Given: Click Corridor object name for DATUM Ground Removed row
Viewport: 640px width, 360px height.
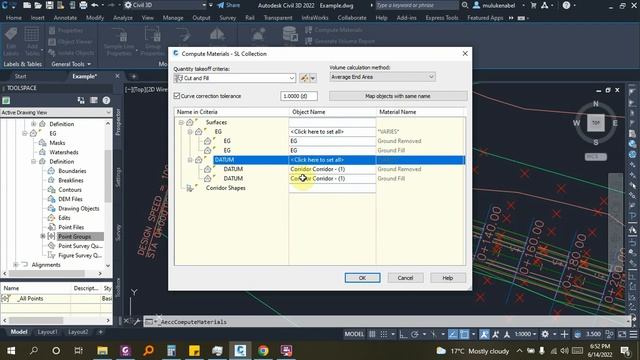Looking at the screenshot, I should (332, 169).
